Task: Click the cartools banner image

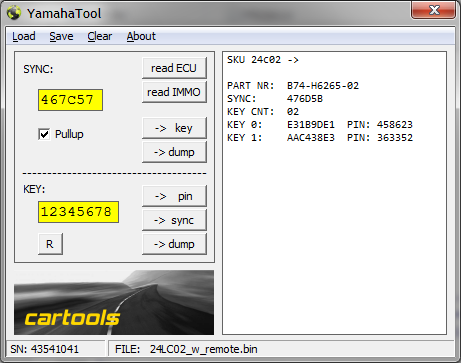Action: click(114, 302)
